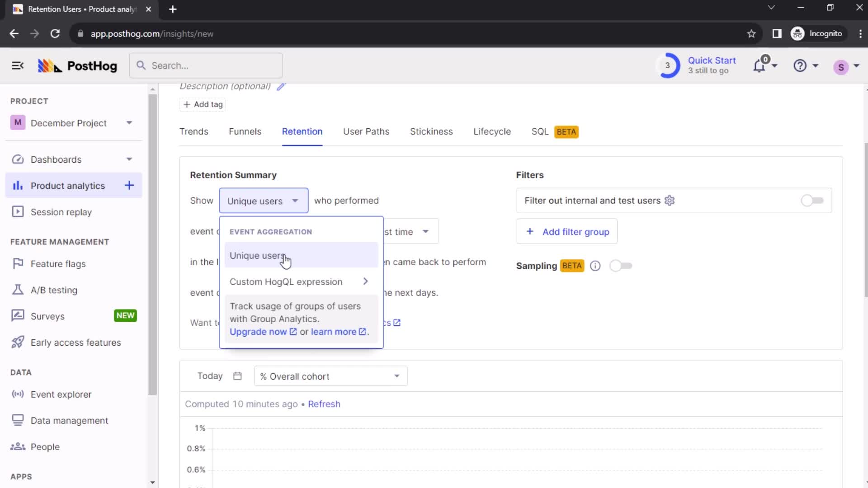The width and height of the screenshot is (868, 488).
Task: Click the Quick Start link
Action: coord(712,61)
